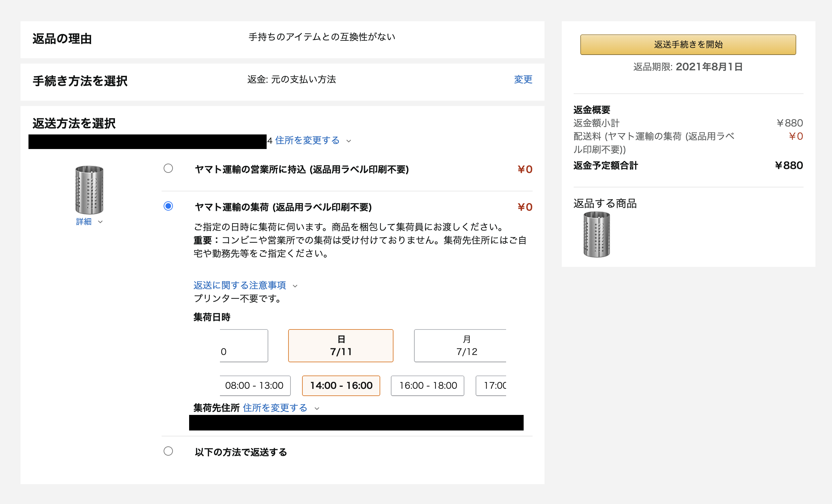
Task: Open the top 住所を変更する address link
Action: click(307, 140)
